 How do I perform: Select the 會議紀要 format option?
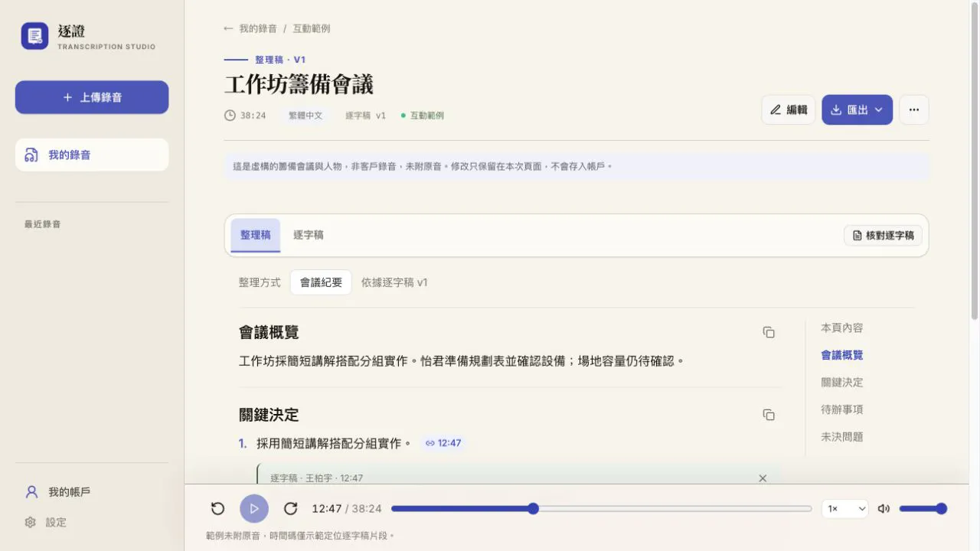[x=321, y=282]
